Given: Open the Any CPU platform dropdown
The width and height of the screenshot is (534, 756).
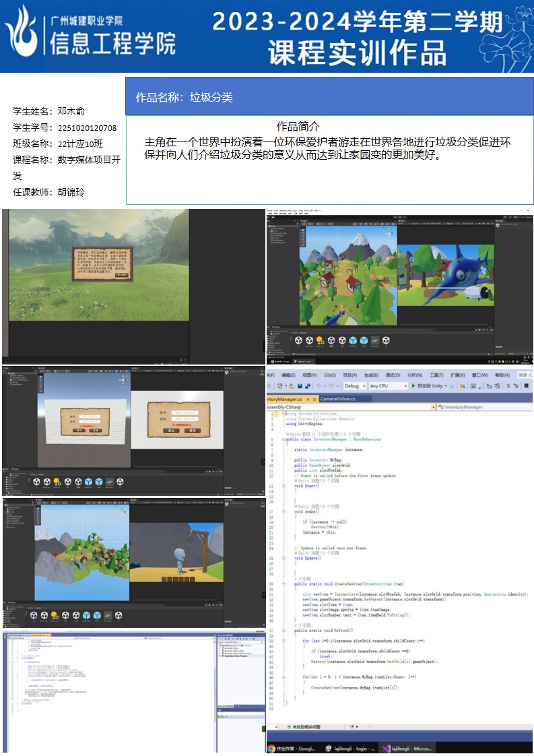Looking at the screenshot, I should [x=387, y=386].
